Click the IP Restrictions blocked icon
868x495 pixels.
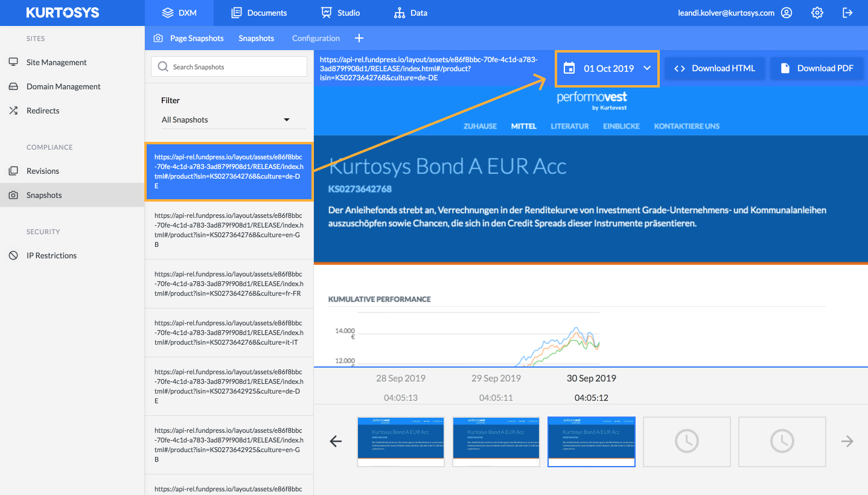(x=13, y=255)
